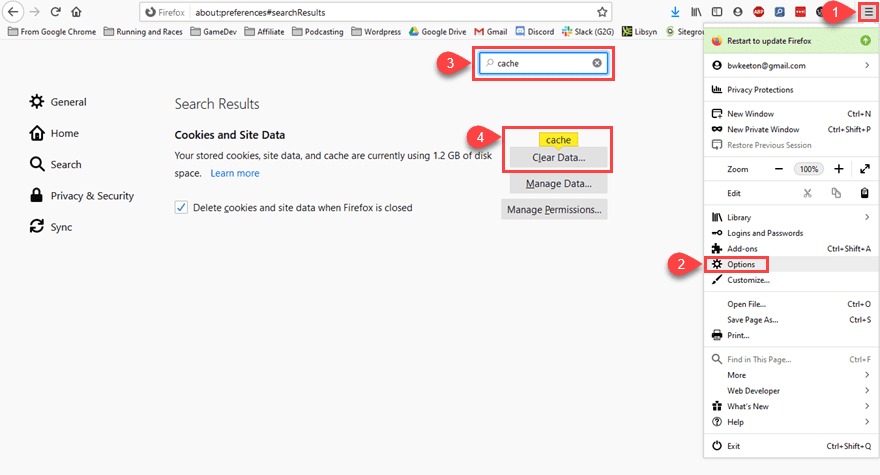880x475 pixels.
Task: Open the Wordpress bookmarks folder
Action: (376, 31)
